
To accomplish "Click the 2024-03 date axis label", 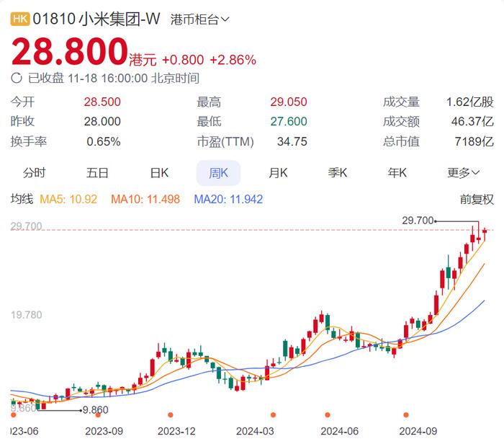I will tap(255, 432).
